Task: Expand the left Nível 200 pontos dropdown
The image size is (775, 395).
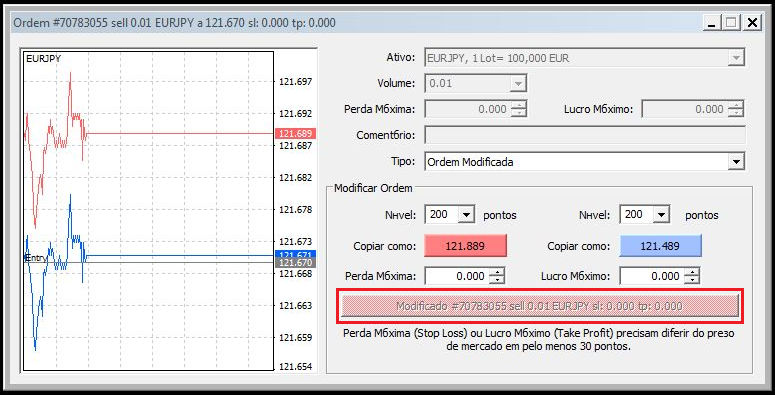Action: pos(467,215)
